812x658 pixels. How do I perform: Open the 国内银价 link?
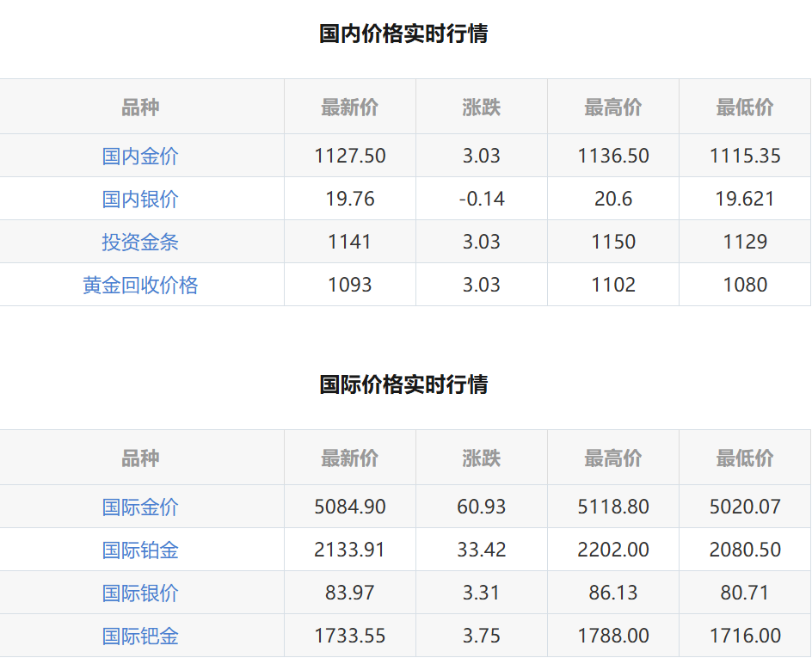tap(140, 199)
